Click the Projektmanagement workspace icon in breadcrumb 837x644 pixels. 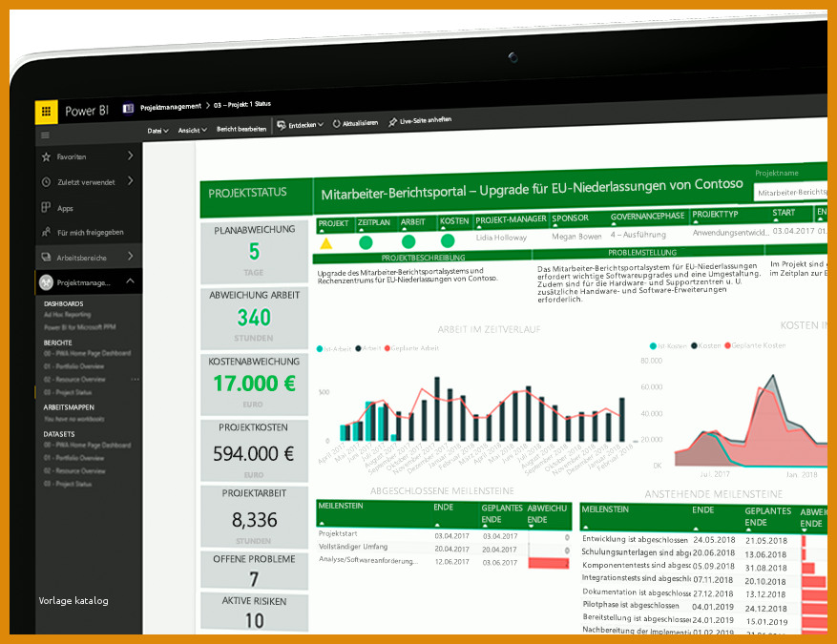pos(128,109)
